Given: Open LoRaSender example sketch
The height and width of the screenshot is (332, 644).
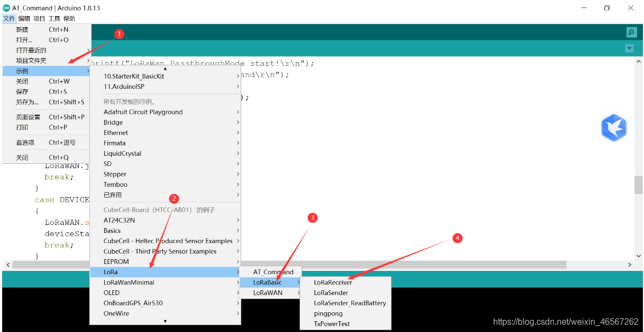Looking at the screenshot, I should click(x=346, y=293).
